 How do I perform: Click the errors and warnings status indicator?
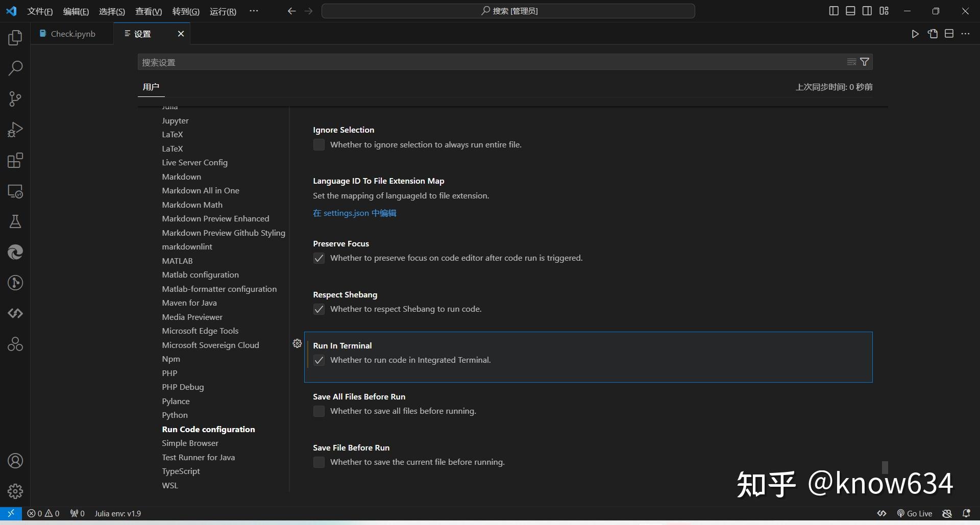click(43, 513)
